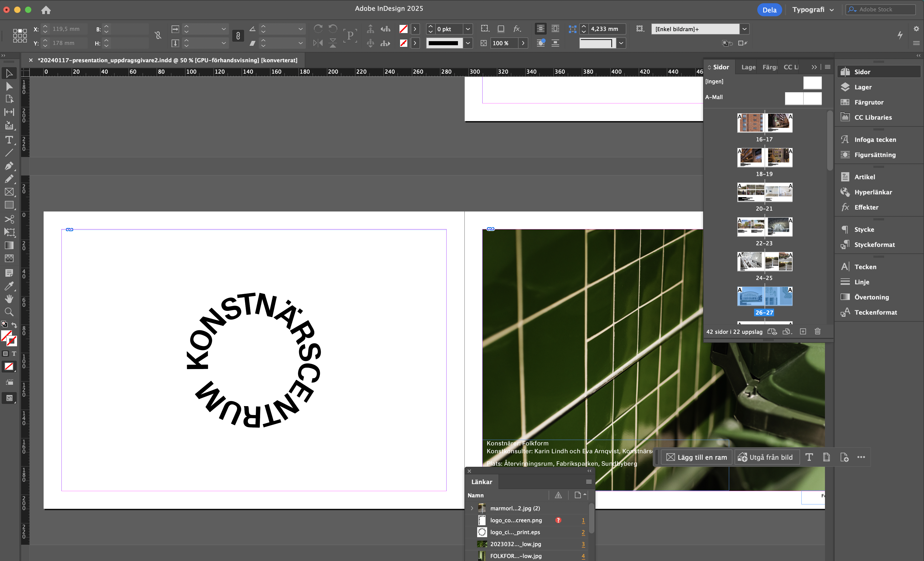
Task: Select the Hand tool
Action: [x=9, y=299]
